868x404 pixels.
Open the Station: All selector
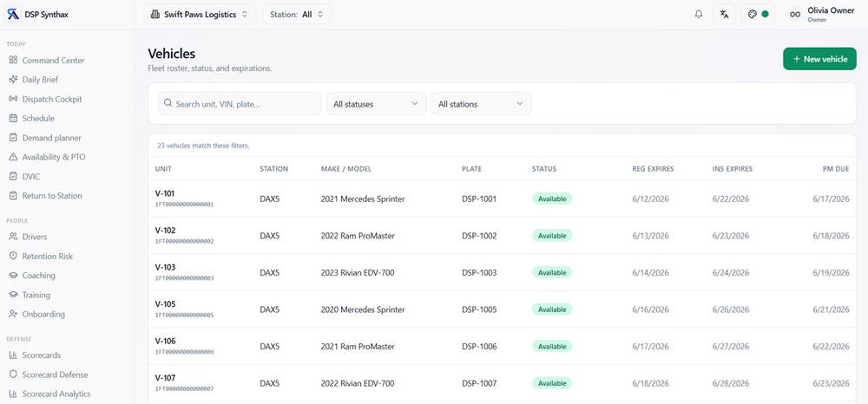[x=297, y=15]
